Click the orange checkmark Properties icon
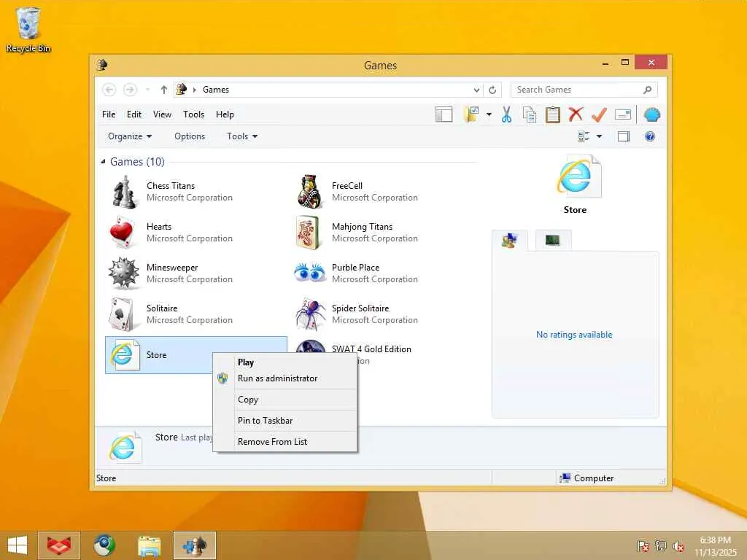This screenshot has width=747, height=560. coord(599,114)
